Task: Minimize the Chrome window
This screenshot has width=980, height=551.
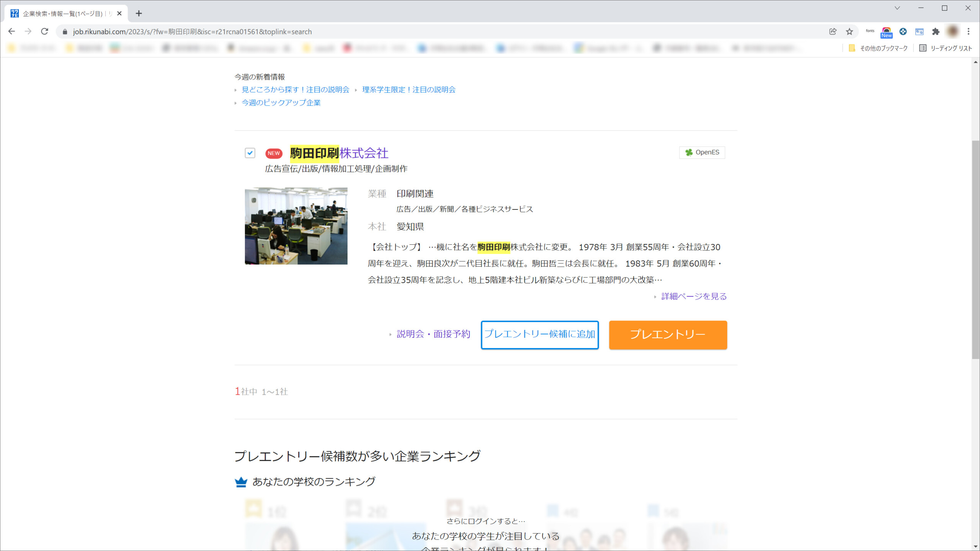Action: [921, 8]
